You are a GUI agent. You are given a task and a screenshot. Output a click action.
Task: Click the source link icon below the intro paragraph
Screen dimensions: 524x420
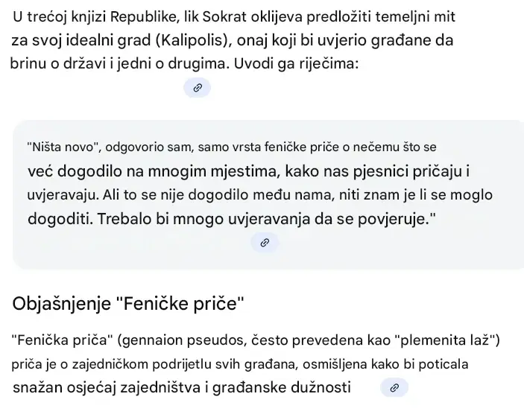[x=198, y=88]
